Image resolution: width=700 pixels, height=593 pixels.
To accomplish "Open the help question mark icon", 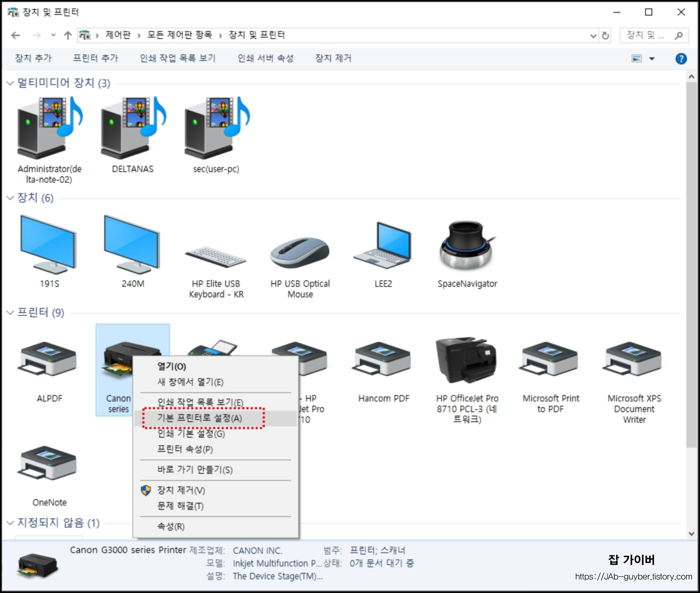I will coord(681,59).
